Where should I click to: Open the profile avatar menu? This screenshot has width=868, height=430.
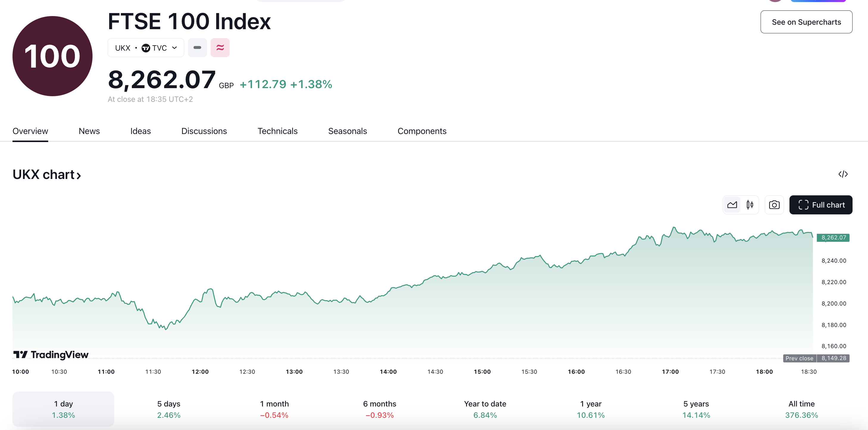click(x=775, y=2)
